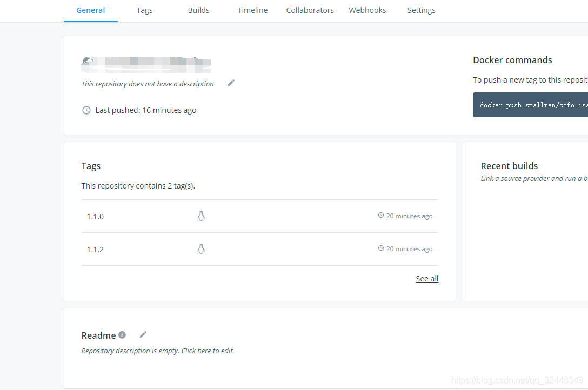
Task: Click the clock icon beside 20 minutes ago
Action: [x=380, y=215]
